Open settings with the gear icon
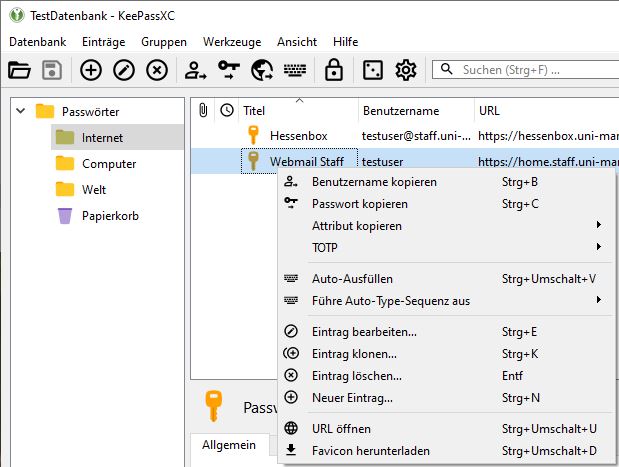Viewport: 619px width, 467px height. [x=405, y=70]
